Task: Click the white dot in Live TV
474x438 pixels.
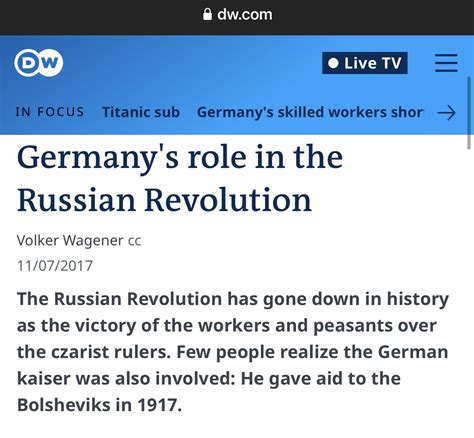Action: [333, 63]
